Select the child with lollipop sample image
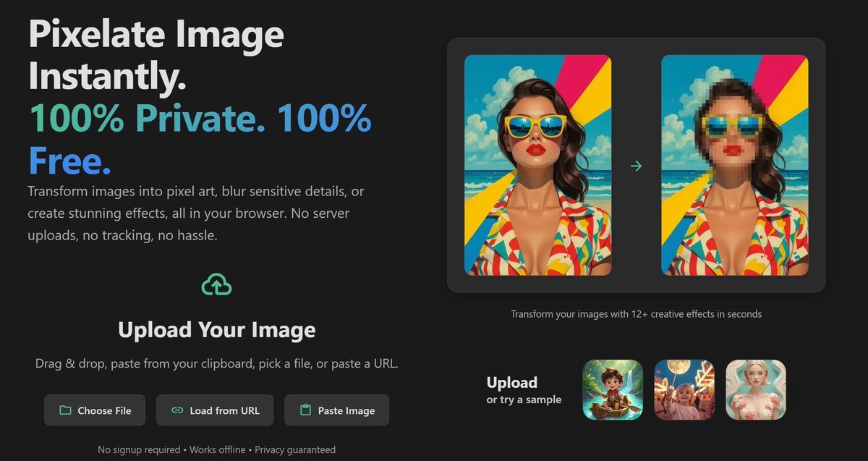The height and width of the screenshot is (461, 868). (684, 390)
